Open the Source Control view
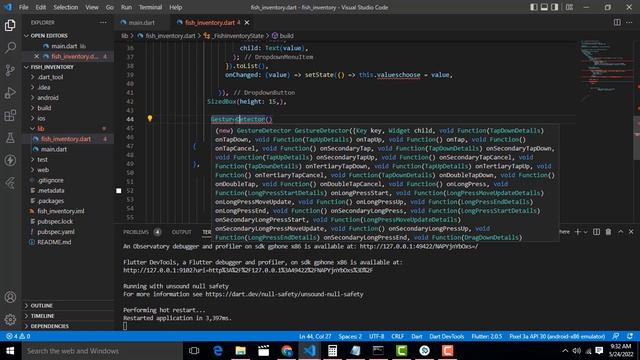The image size is (640, 360). [10, 70]
